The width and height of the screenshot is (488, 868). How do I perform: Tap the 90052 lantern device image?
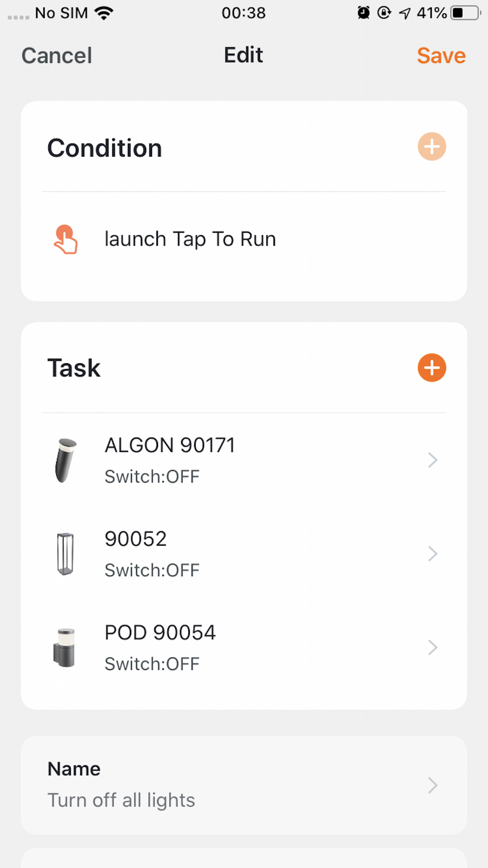pyautogui.click(x=65, y=554)
